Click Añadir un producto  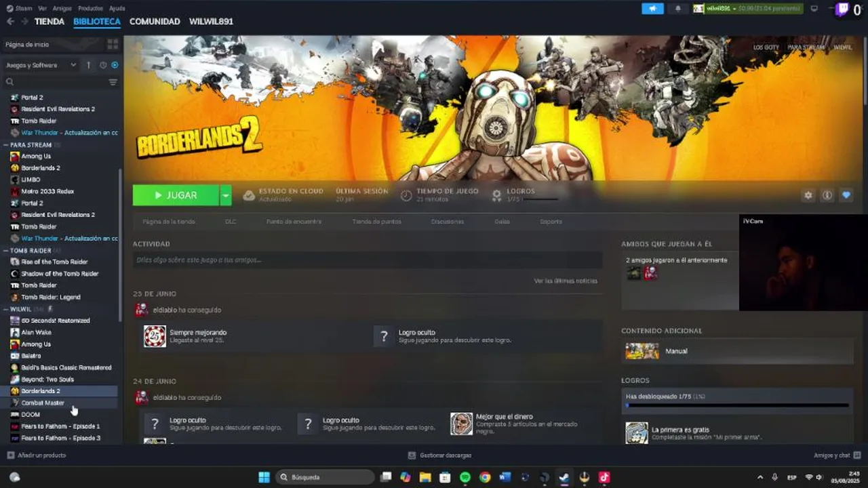click(37, 455)
